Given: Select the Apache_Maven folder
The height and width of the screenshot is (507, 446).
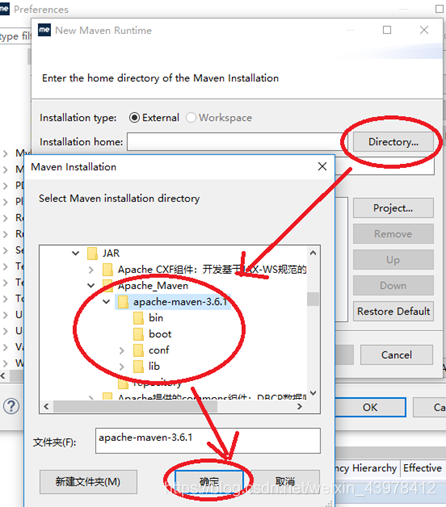Looking at the screenshot, I should point(153,286).
